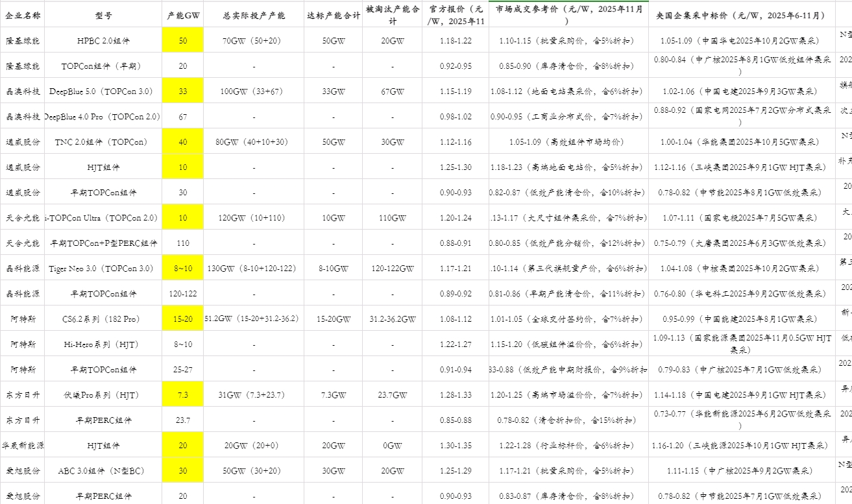Image resolution: width=852 pixels, height=504 pixels.
Task: Click the i-TOPCon Ultra model cell
Action: pyautogui.click(x=103, y=217)
